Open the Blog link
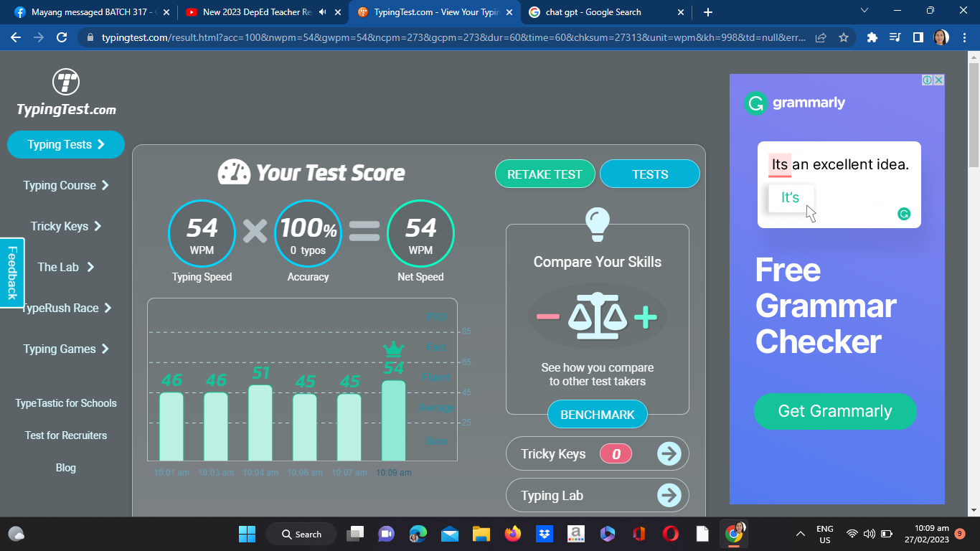 coord(66,468)
